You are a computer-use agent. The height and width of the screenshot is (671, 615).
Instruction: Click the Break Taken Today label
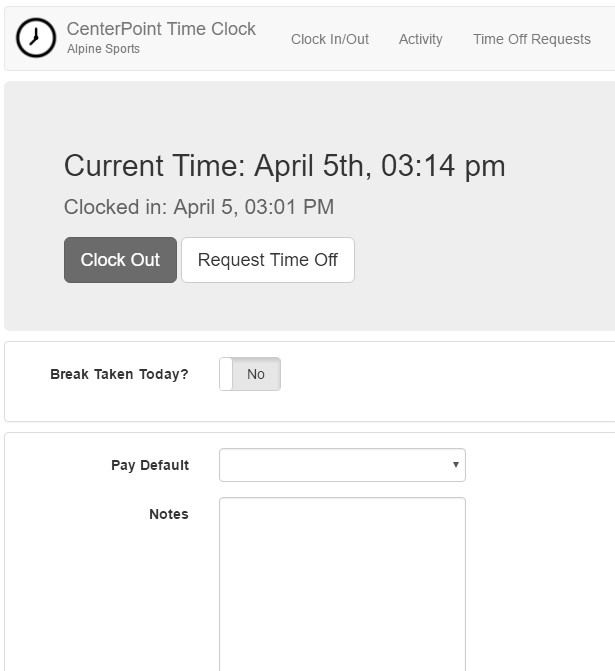point(119,374)
